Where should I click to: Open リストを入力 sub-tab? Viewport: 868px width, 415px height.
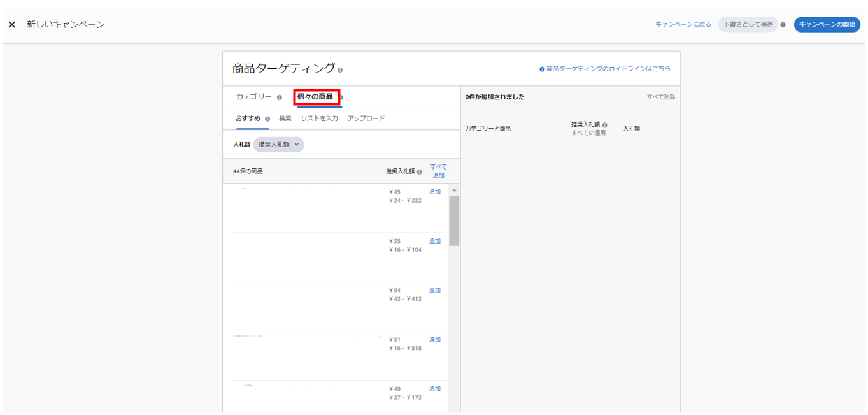(320, 119)
